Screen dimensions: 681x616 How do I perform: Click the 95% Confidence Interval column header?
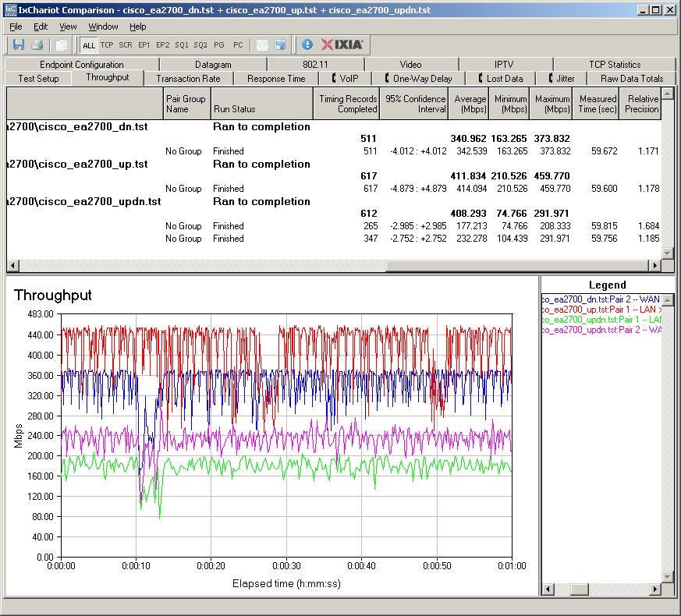414,104
